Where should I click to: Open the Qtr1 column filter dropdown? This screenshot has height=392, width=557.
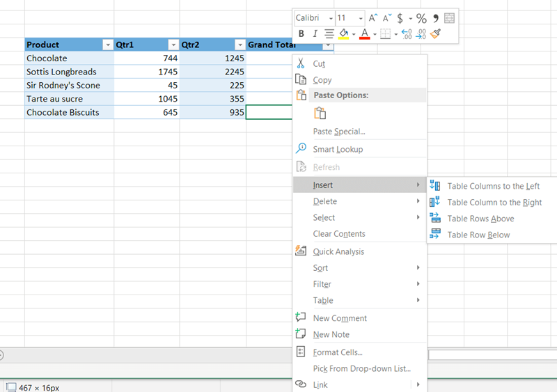point(173,45)
